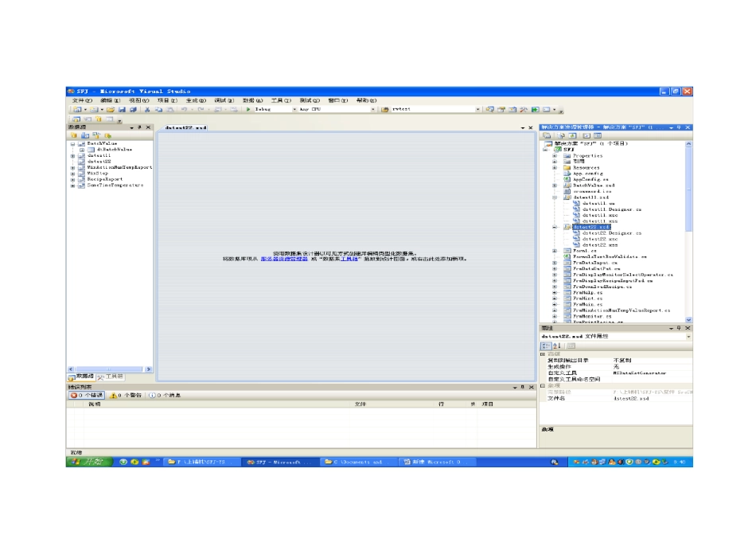This screenshot has width=756, height=535.
Task: Click View Code icon in Solution Explorer toolbar
Action: (586, 136)
